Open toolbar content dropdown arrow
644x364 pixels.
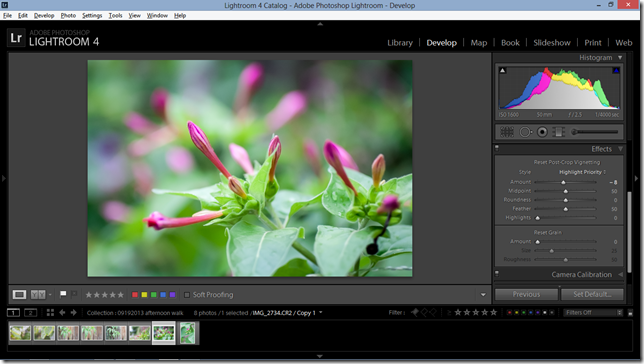(483, 295)
